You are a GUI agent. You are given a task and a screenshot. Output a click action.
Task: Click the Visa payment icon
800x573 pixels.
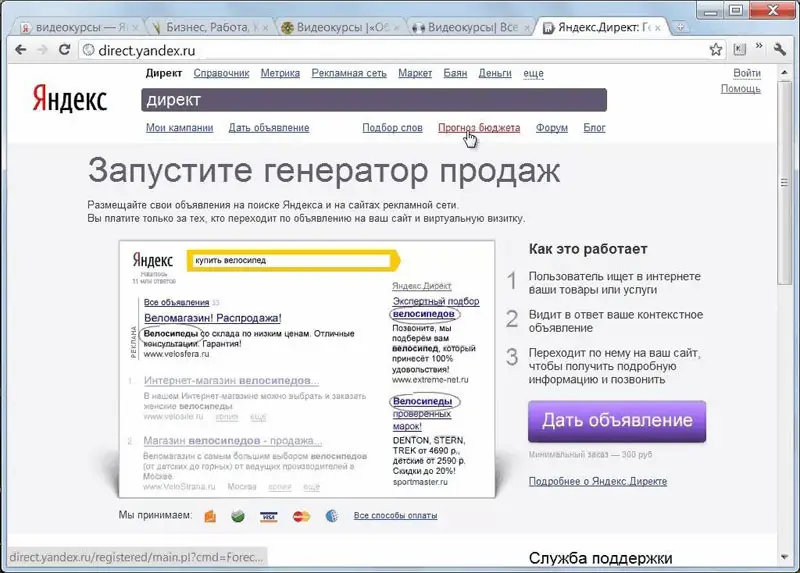pyautogui.click(x=268, y=517)
